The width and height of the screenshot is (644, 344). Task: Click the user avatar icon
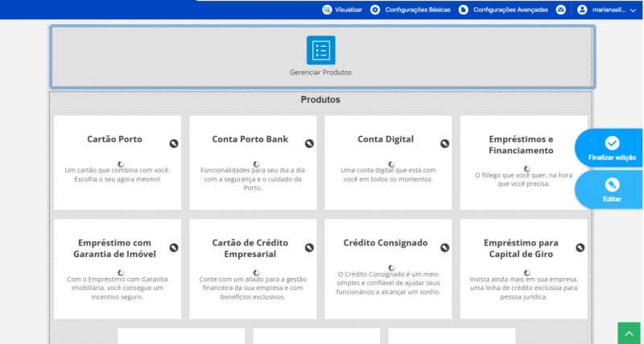582,10
